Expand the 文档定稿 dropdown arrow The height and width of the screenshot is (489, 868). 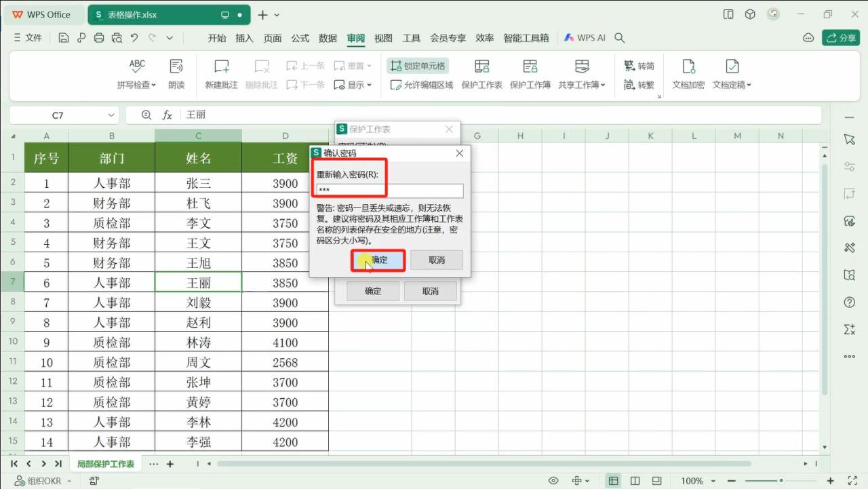[749, 85]
